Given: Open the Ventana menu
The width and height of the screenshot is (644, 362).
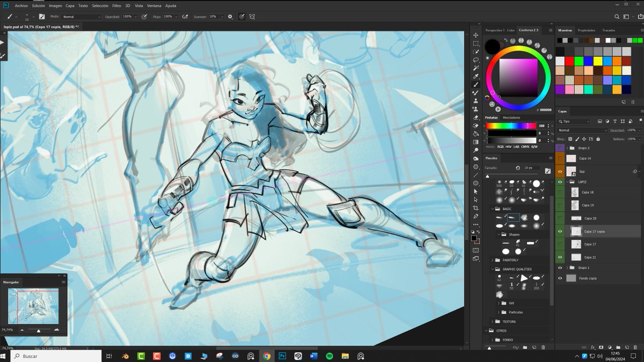Looking at the screenshot, I should point(154,5).
